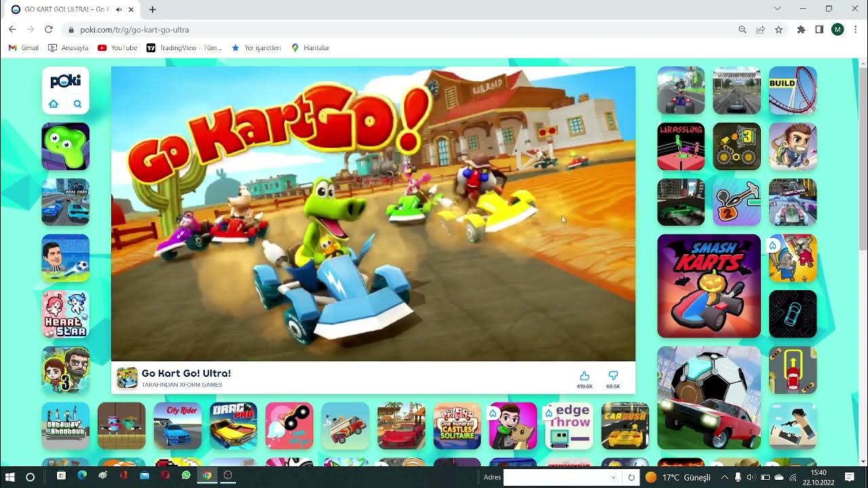
Task: Open the Gateway Shootout game thumbnail
Action: (66, 426)
